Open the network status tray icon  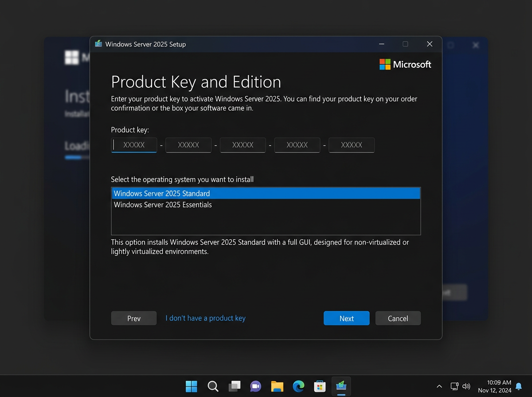click(454, 386)
